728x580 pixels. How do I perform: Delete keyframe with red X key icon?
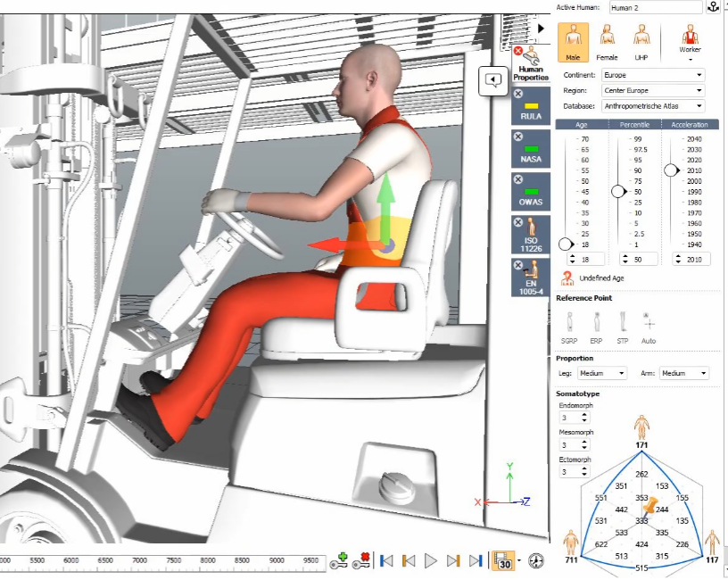click(361, 560)
